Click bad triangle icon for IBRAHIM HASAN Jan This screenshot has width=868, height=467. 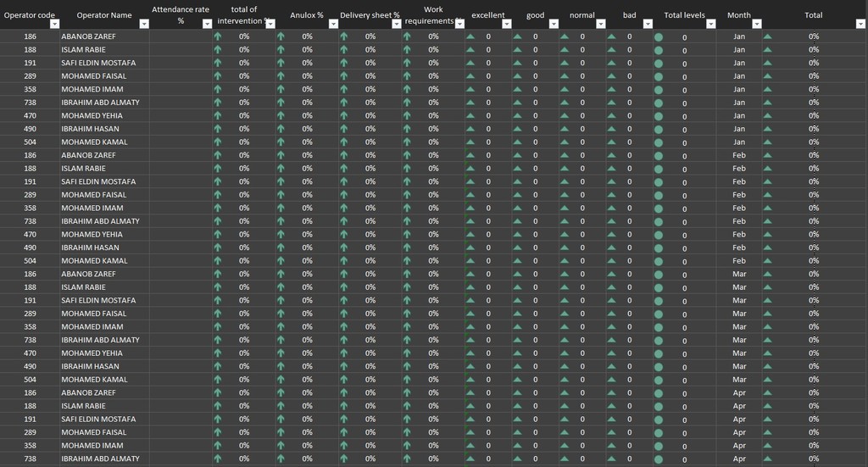611,129
